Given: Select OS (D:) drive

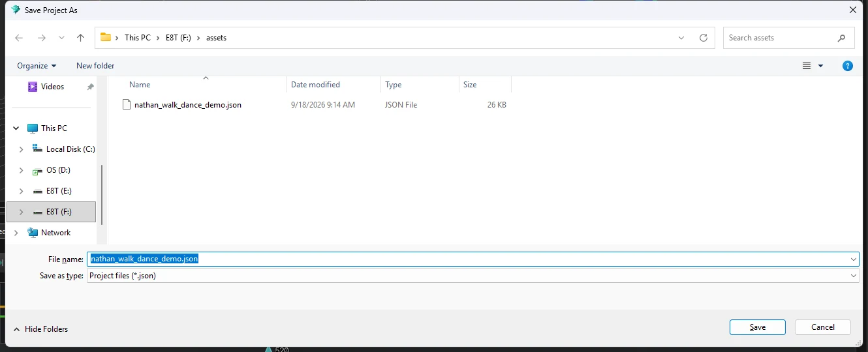Looking at the screenshot, I should (58, 170).
